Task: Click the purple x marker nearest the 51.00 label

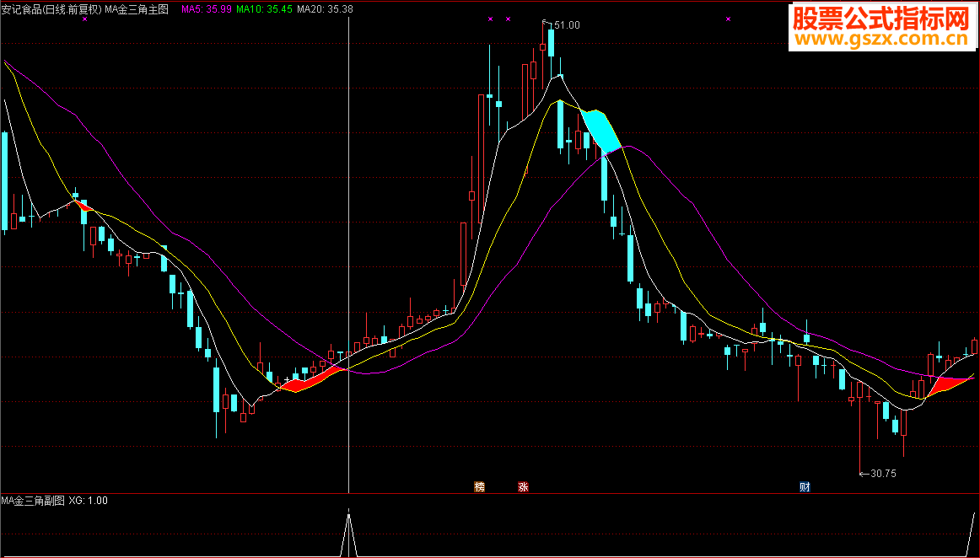Action: click(508, 19)
